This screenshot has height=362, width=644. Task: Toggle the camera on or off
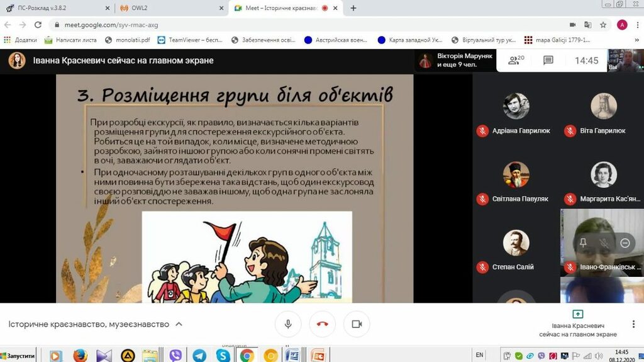[x=357, y=324]
